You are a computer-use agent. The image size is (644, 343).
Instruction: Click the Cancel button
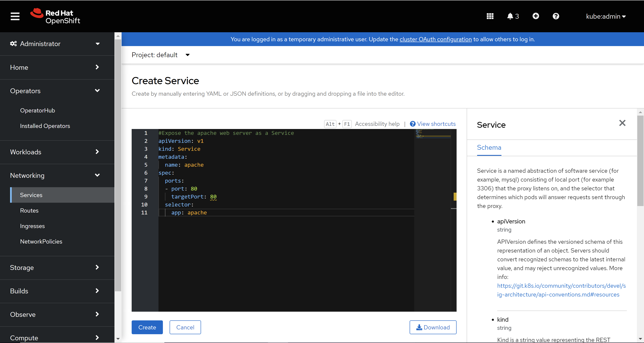click(x=185, y=327)
